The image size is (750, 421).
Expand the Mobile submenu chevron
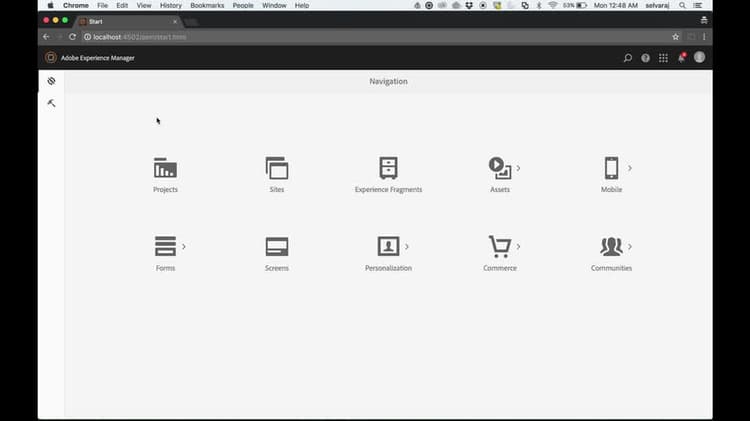tap(630, 168)
